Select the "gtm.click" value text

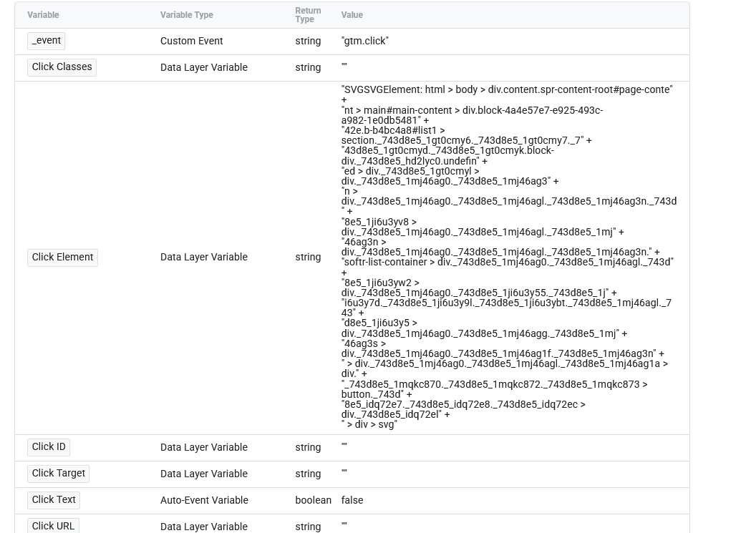[x=364, y=41]
